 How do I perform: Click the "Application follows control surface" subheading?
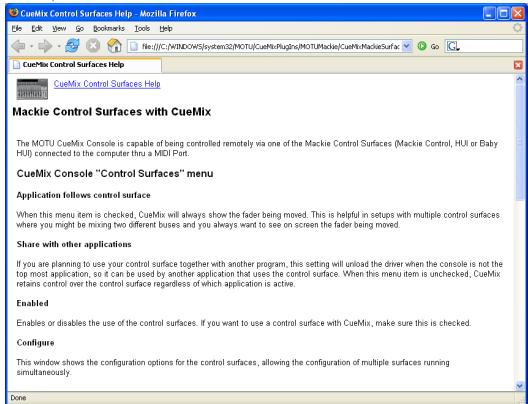[x=84, y=195]
